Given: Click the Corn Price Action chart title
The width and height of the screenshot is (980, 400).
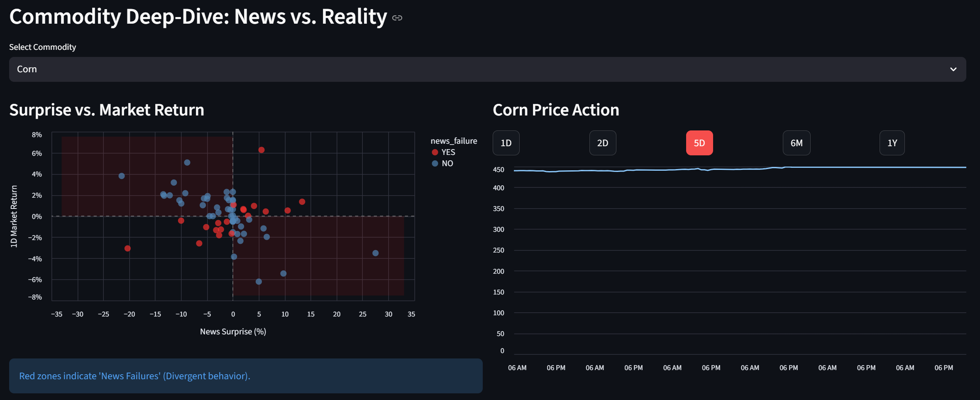Looking at the screenshot, I should coord(556,110).
